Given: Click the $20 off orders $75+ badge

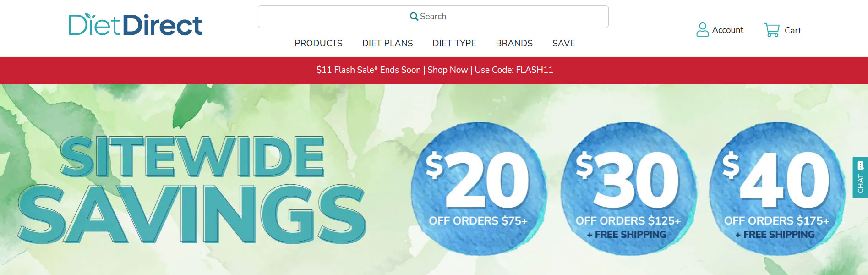Looking at the screenshot, I should (x=479, y=189).
